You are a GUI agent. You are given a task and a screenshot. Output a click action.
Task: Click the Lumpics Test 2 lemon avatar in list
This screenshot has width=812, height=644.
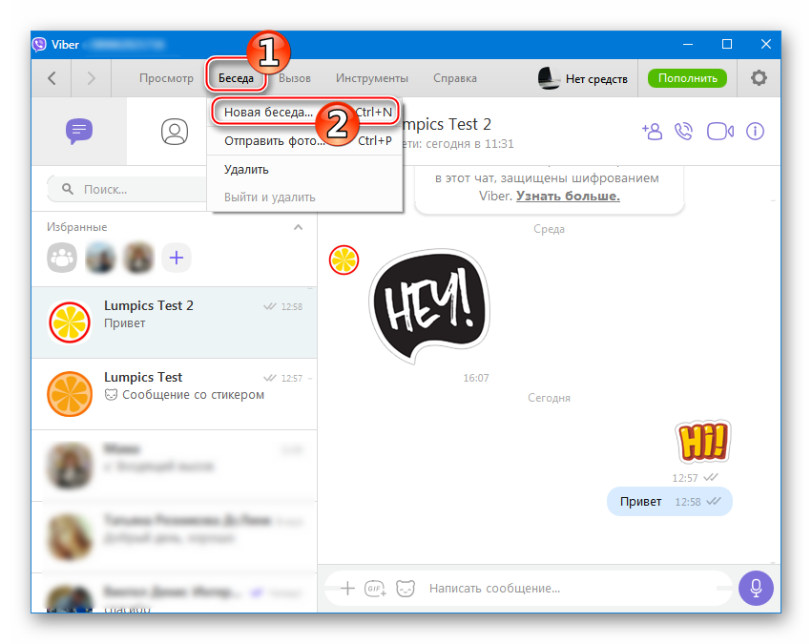click(x=70, y=322)
